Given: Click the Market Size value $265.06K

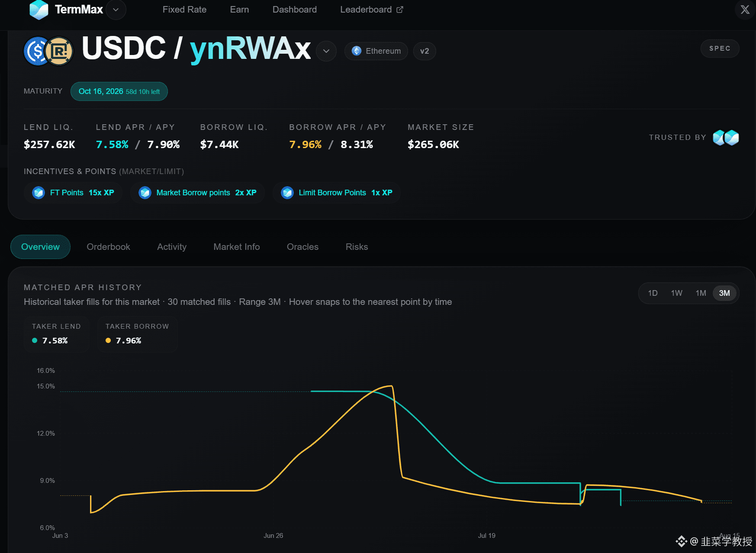Looking at the screenshot, I should [433, 145].
